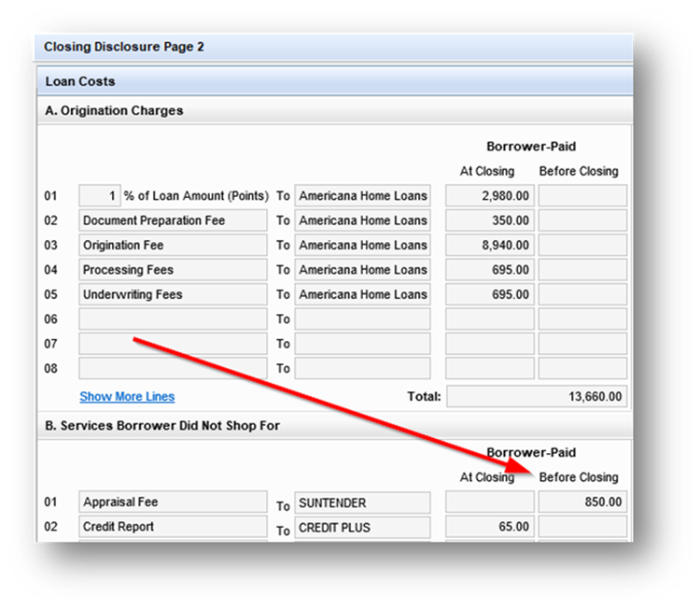Select the loan amount points percentage field
Viewport: 700px width, 609px height.
(x=99, y=196)
